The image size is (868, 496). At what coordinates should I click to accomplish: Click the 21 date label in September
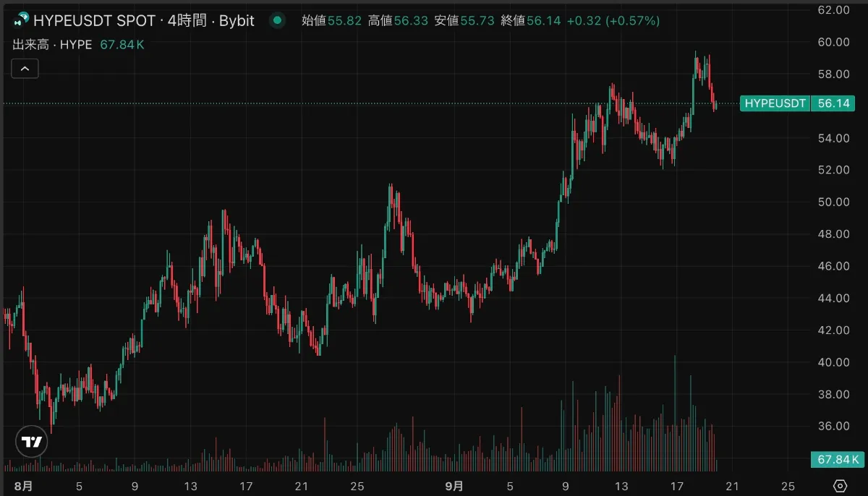(733, 486)
